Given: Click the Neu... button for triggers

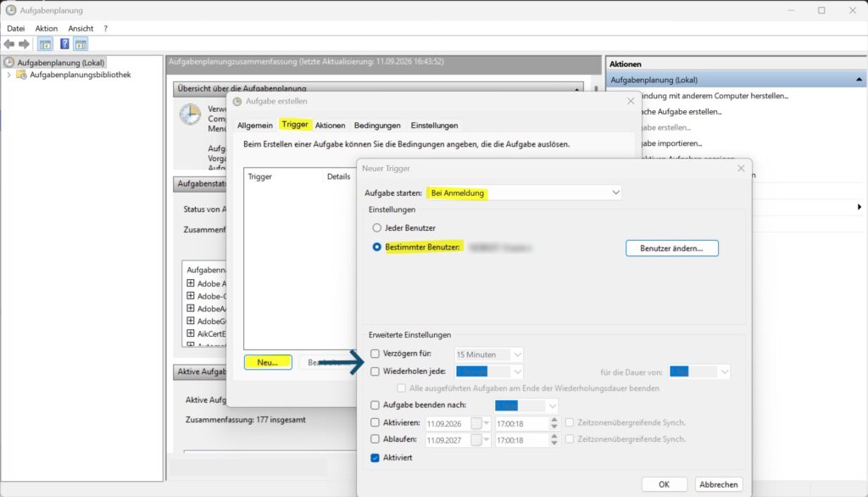Looking at the screenshot, I should tap(268, 362).
